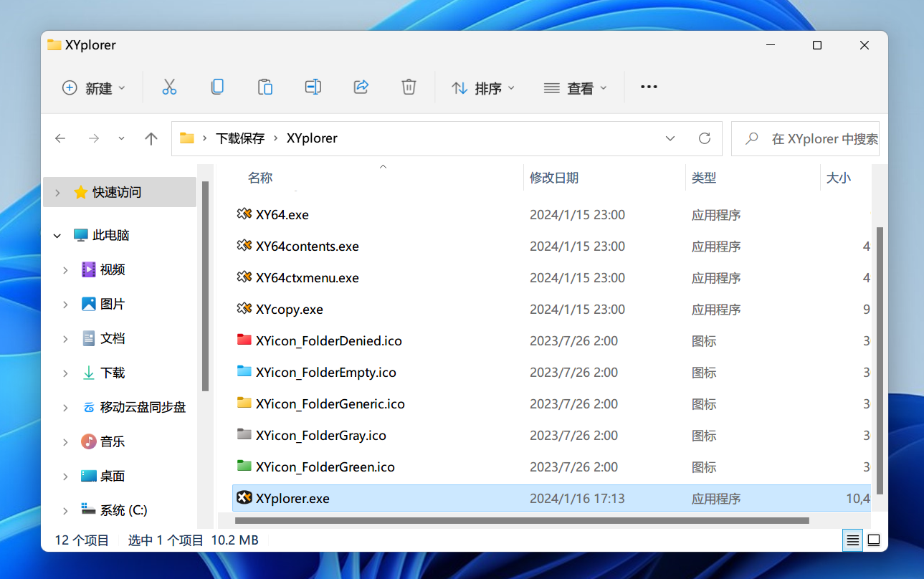Switch to large thumbnails view layout

pos(873,540)
